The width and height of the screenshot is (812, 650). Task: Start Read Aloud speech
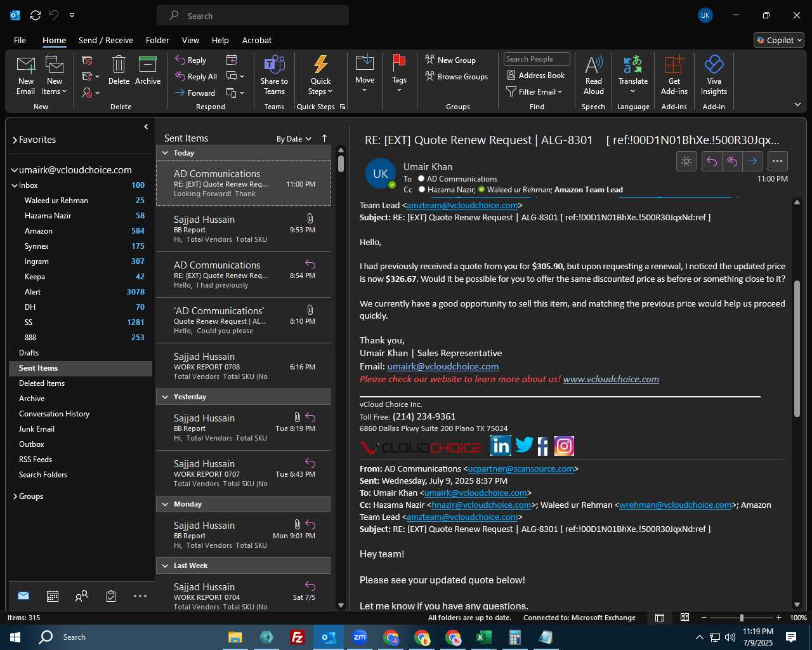pos(594,75)
